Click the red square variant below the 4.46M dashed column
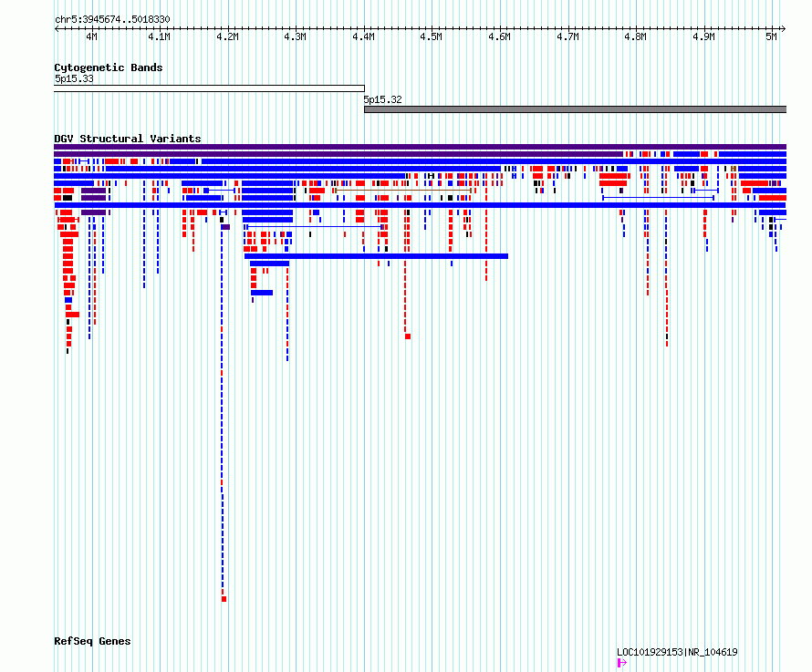The height and width of the screenshot is (672, 812). click(x=408, y=336)
